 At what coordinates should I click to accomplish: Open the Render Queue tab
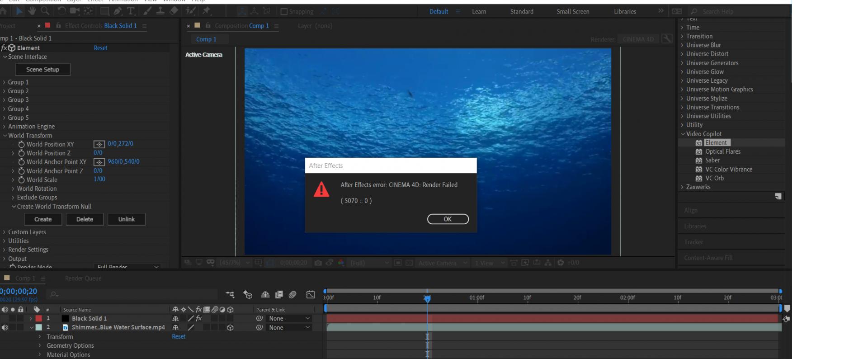pyautogui.click(x=83, y=279)
